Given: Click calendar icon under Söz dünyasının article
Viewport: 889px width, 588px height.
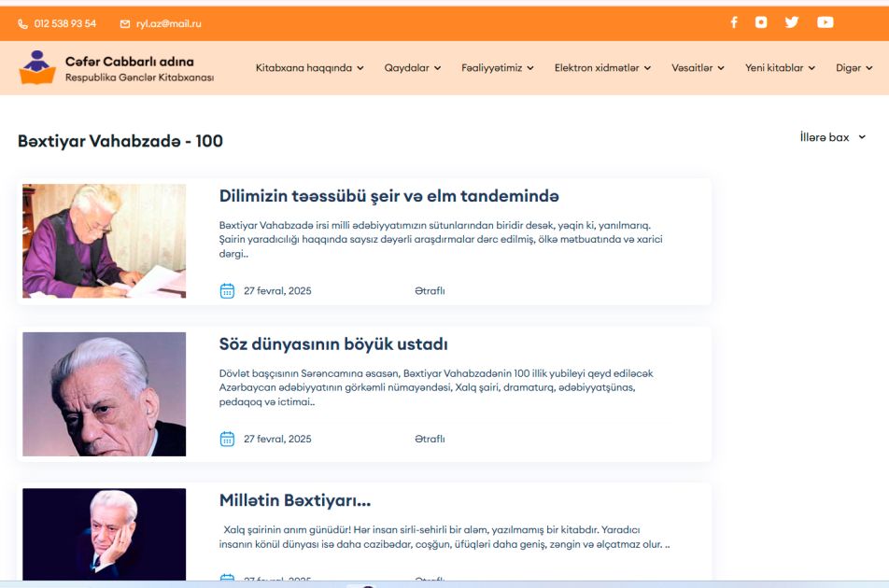Looking at the screenshot, I should pos(227,439).
